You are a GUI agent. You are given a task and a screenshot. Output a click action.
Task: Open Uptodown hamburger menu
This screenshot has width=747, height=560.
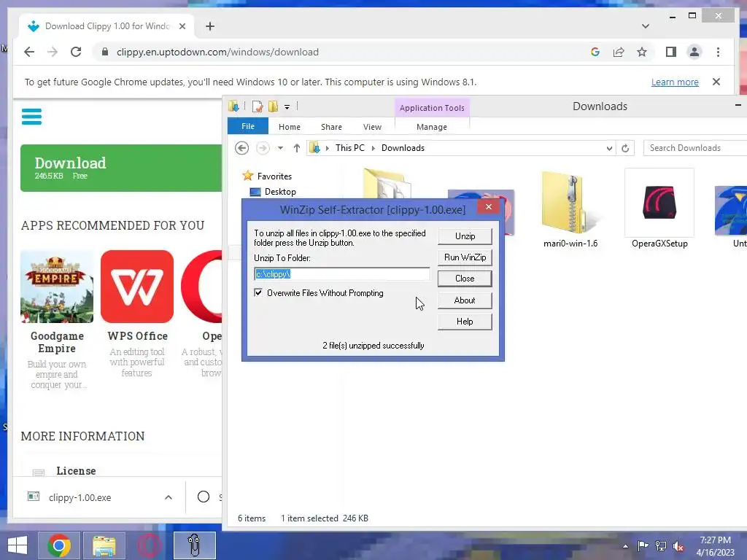[31, 117]
